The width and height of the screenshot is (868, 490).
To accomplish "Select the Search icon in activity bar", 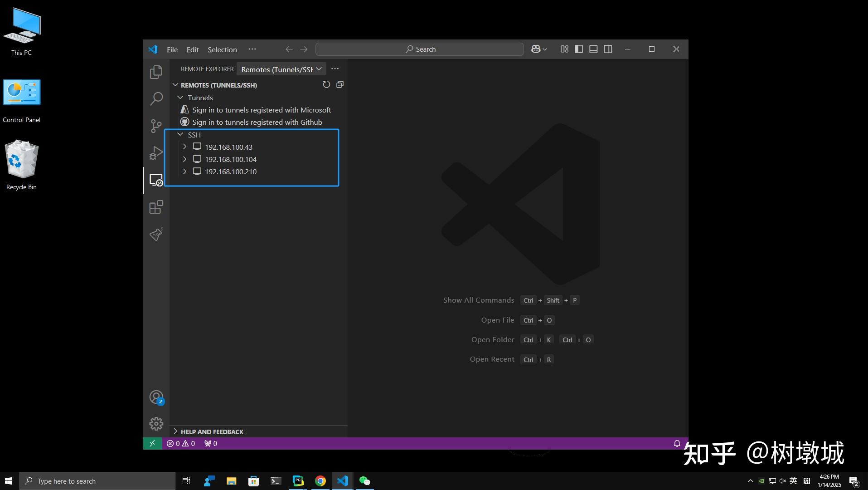I will coord(155,98).
